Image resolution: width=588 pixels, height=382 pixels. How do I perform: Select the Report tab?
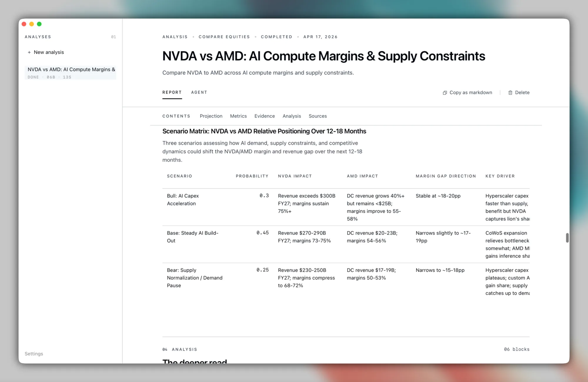point(172,92)
